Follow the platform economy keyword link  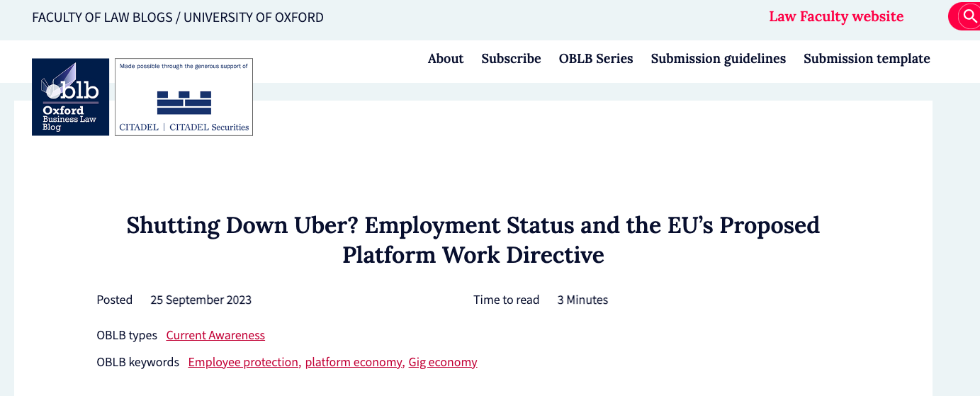(x=354, y=362)
